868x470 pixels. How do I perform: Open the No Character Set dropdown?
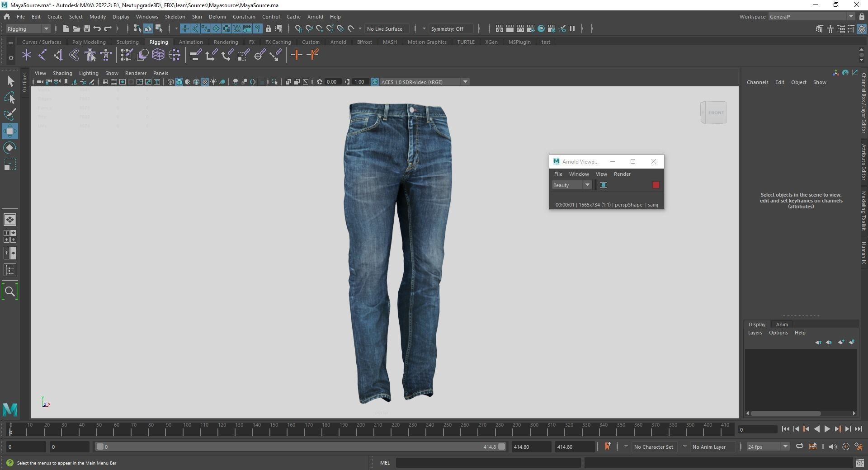(x=654, y=446)
